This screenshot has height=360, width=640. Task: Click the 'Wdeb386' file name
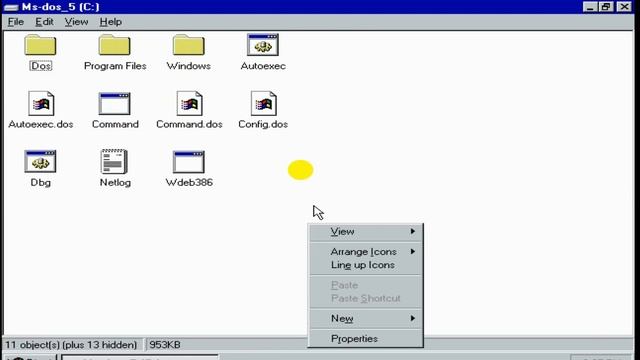click(189, 182)
